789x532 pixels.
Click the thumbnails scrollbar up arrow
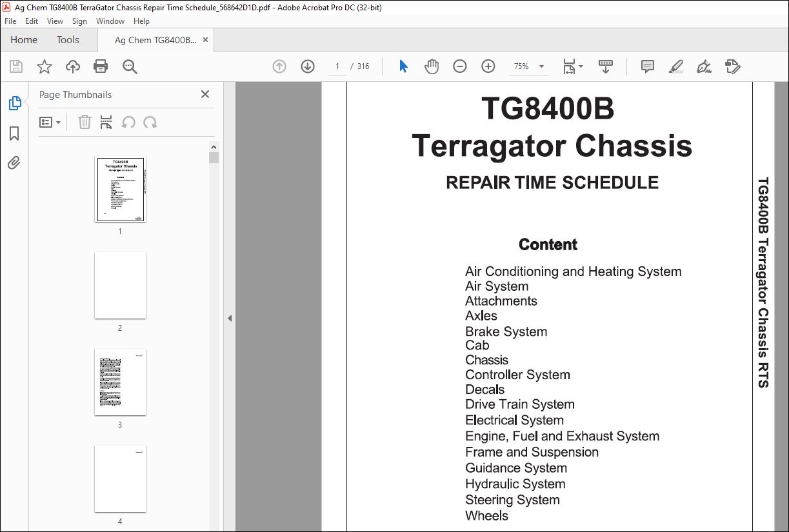coord(214,146)
